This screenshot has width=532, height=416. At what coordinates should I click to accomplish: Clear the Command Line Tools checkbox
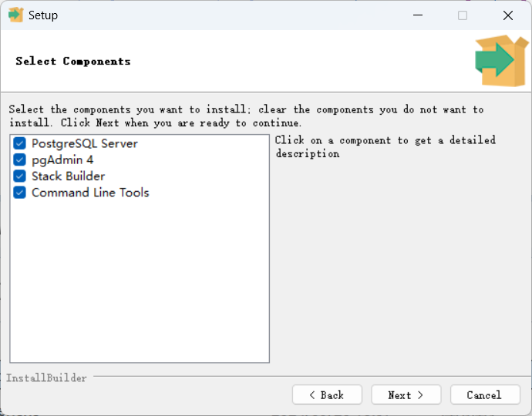20,193
